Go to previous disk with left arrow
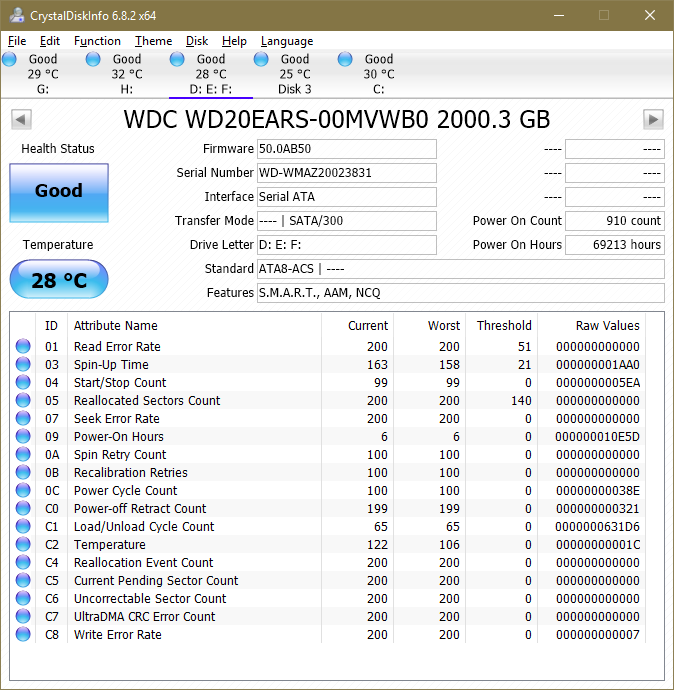 pyautogui.click(x=21, y=119)
